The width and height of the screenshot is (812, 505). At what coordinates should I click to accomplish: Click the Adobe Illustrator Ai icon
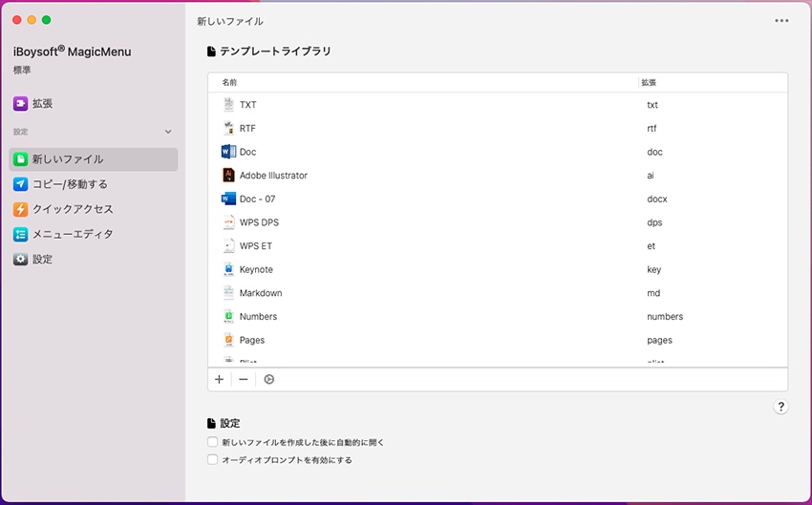(228, 175)
